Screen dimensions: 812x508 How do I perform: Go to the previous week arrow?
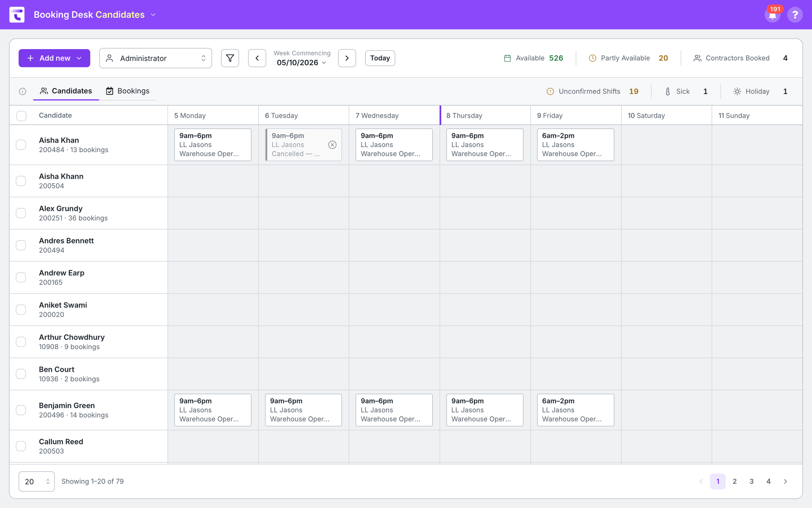point(257,58)
